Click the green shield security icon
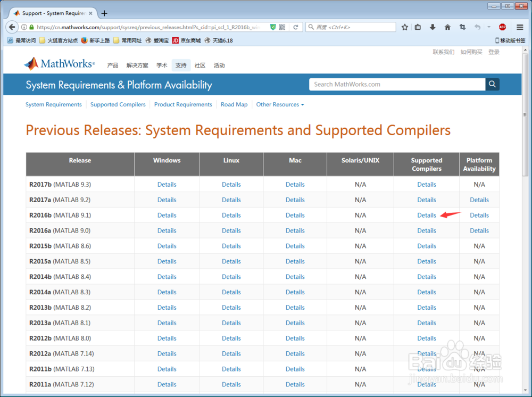This screenshot has height=397, width=532. [x=273, y=27]
